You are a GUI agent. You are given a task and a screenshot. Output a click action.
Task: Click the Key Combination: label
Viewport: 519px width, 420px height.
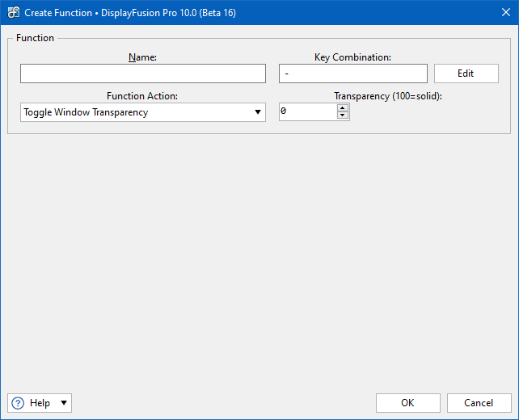[x=352, y=57]
